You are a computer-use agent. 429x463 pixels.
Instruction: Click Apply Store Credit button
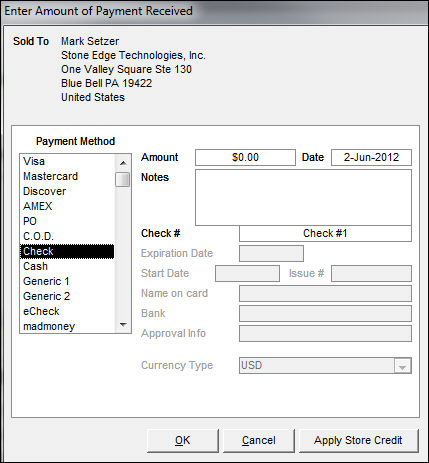pyautogui.click(x=358, y=440)
